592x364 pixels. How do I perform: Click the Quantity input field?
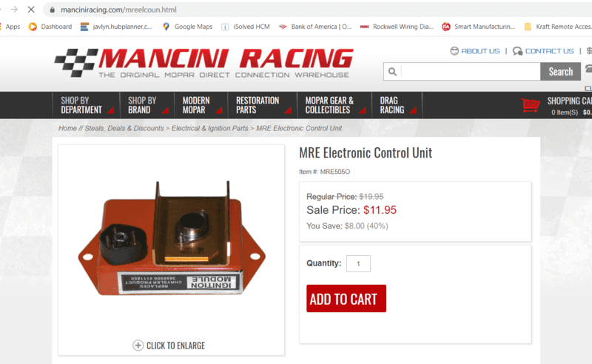[x=358, y=263]
